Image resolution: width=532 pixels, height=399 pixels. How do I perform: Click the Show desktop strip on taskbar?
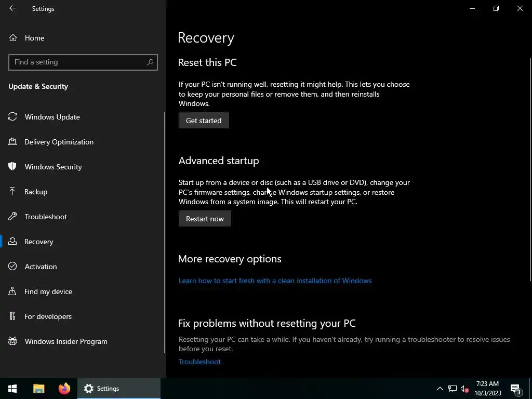(530, 389)
